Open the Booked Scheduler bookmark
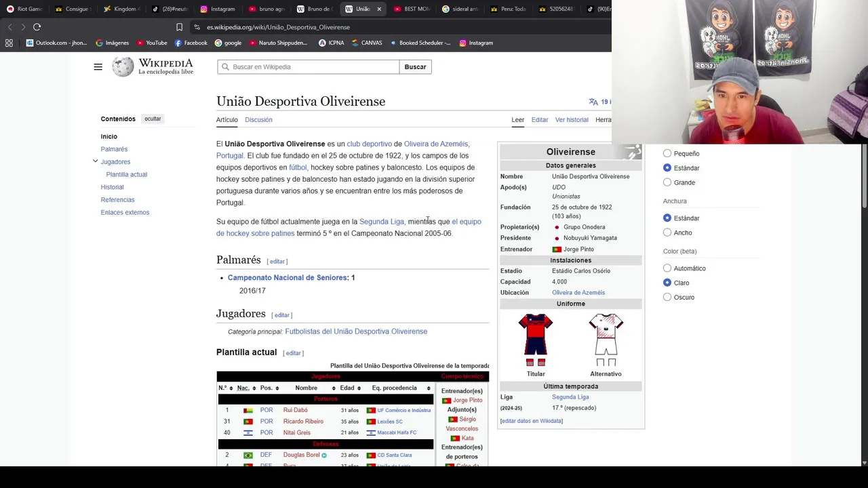 420,43
